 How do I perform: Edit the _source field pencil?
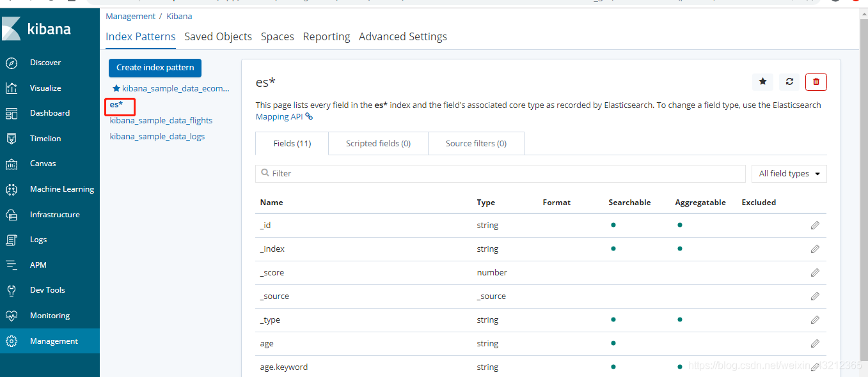pos(815,296)
